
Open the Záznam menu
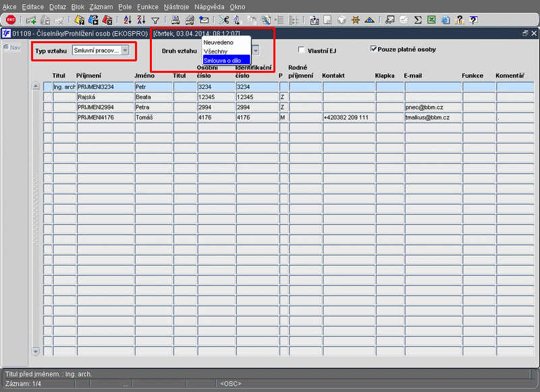[x=101, y=7]
